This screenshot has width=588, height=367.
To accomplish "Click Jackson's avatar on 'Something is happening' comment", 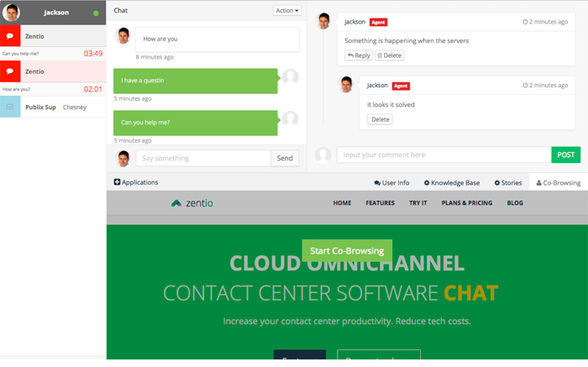I will 323,21.
